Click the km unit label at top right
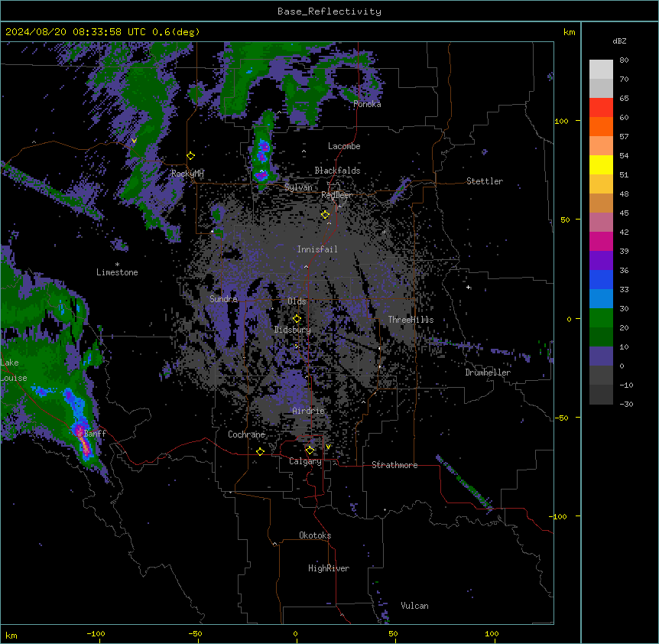659x644 pixels. click(x=570, y=32)
